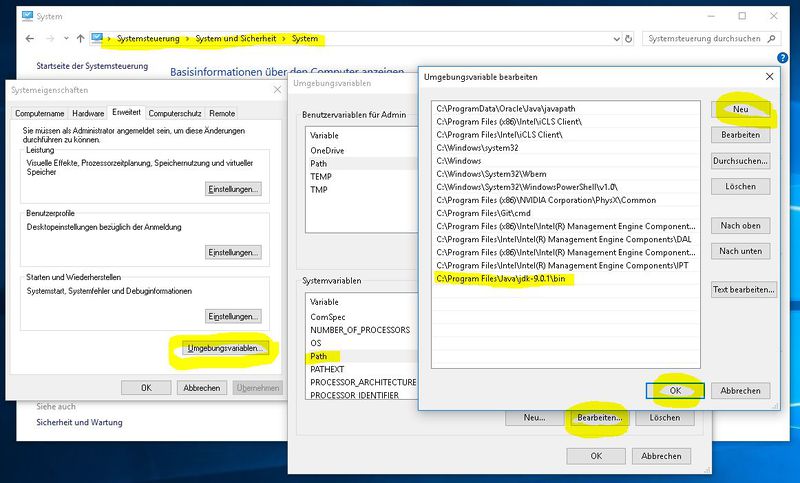Go up one level with up arrow

[x=80, y=39]
